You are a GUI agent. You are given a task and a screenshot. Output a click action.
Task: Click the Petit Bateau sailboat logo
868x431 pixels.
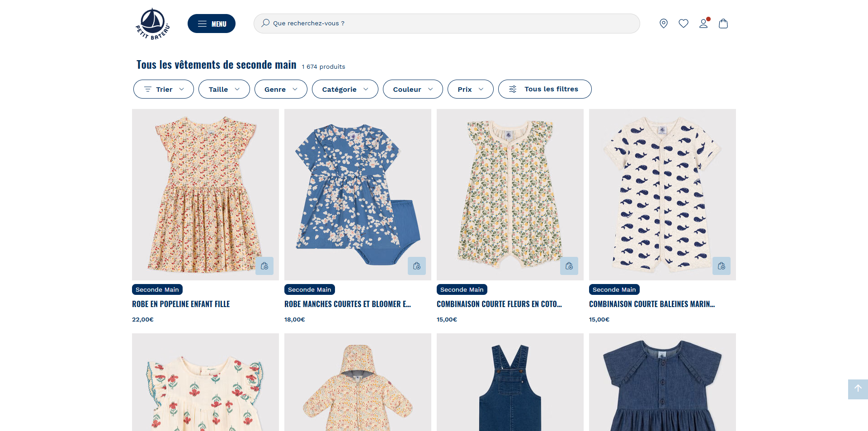pos(153,24)
